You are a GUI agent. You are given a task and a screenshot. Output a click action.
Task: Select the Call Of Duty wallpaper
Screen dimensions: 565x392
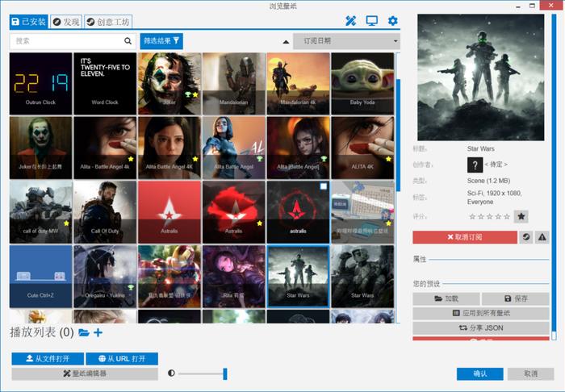click(105, 212)
